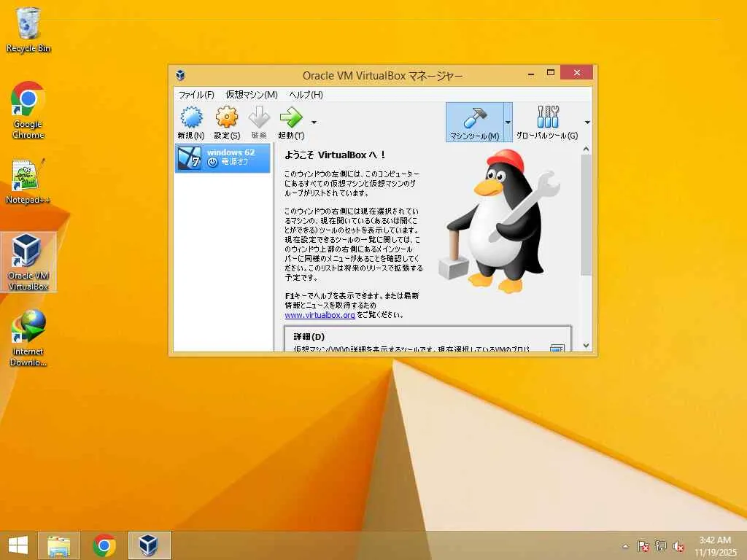Start the VM with the 起動 arrow icon
This screenshot has height=560, width=747.
(x=291, y=122)
